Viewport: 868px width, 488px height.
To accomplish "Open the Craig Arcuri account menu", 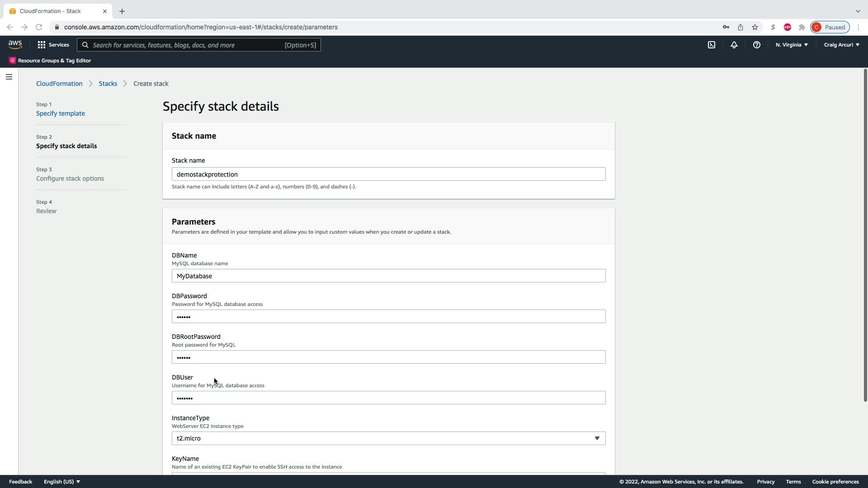I will pos(841,45).
